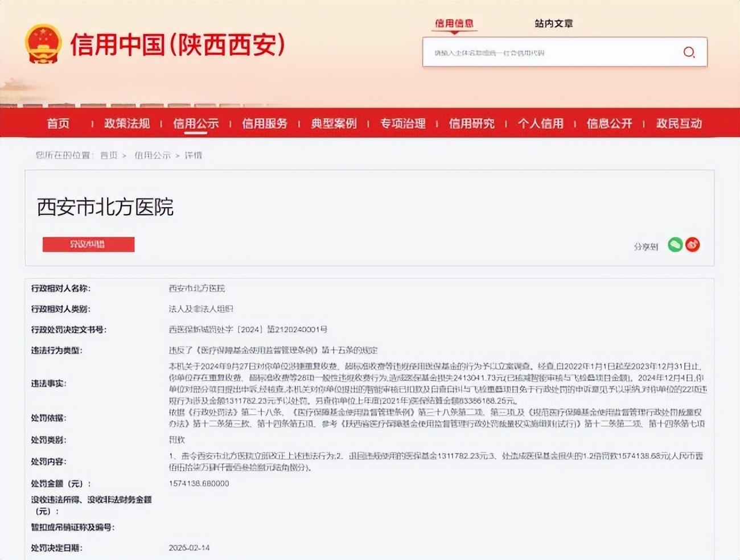The width and height of the screenshot is (740, 560).
Task: Select the 行政相对人名称 value 西安市北方医院
Action: [197, 289]
